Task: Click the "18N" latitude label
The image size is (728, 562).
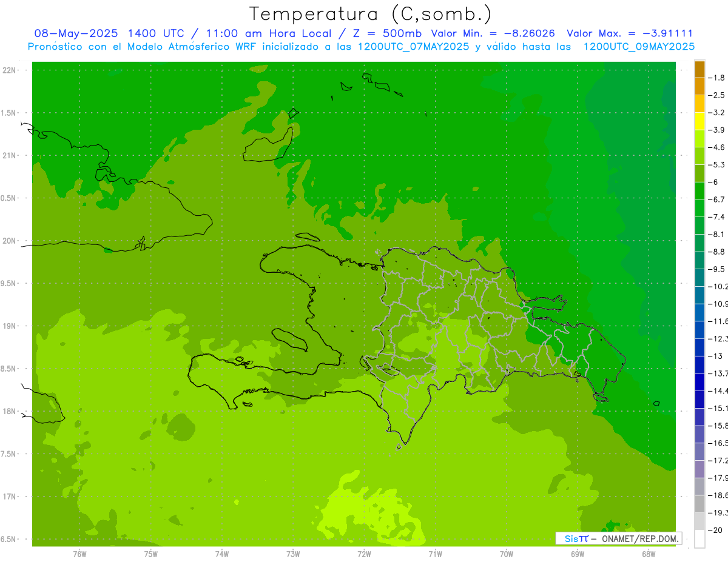Action: tap(9, 412)
